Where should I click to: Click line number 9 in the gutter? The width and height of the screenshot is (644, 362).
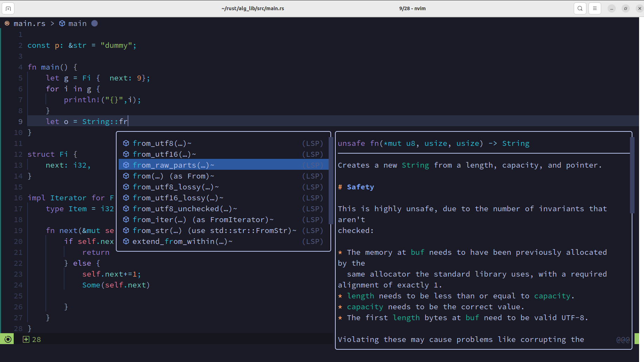pyautogui.click(x=20, y=122)
